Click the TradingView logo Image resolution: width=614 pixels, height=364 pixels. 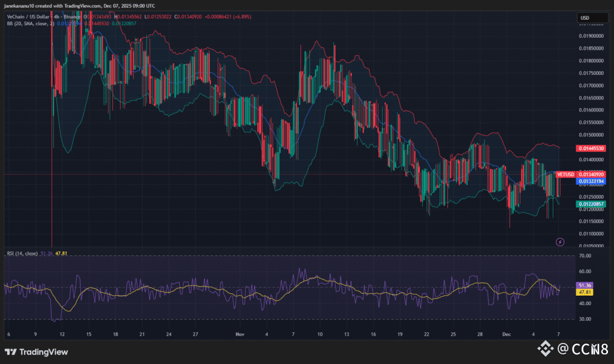click(36, 352)
